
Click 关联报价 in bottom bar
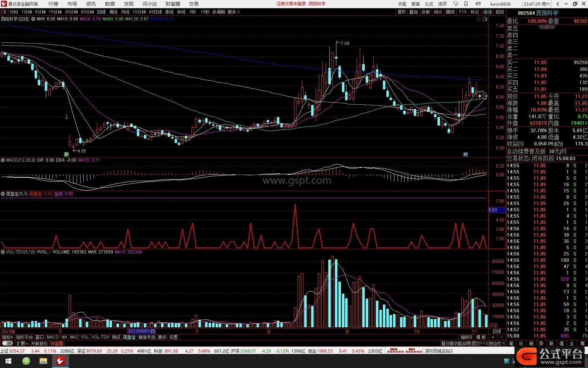tap(39, 343)
